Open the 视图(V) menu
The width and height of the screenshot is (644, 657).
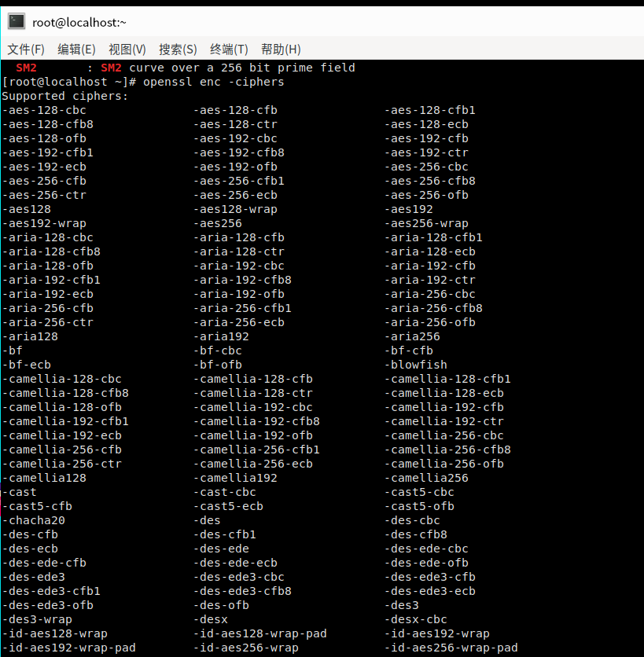click(x=127, y=50)
